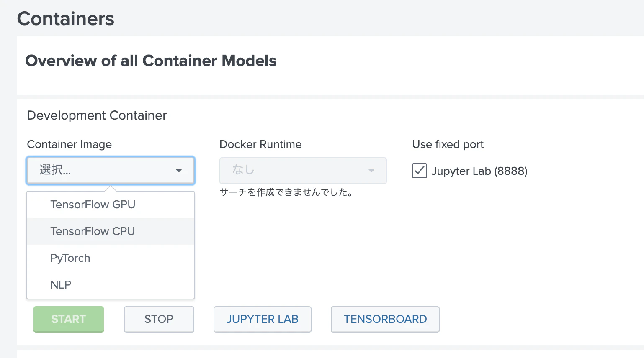Open the Container Image dropdown
This screenshot has height=358, width=644.
[111, 170]
